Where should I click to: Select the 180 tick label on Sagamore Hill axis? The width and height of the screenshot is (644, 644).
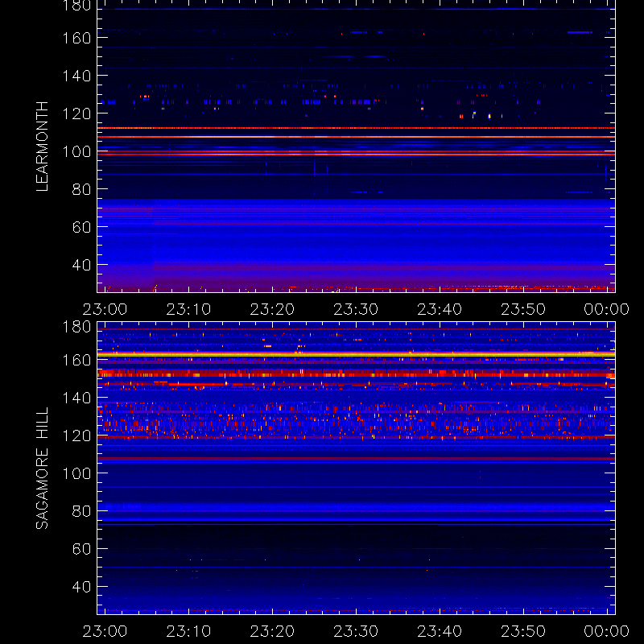click(x=76, y=327)
